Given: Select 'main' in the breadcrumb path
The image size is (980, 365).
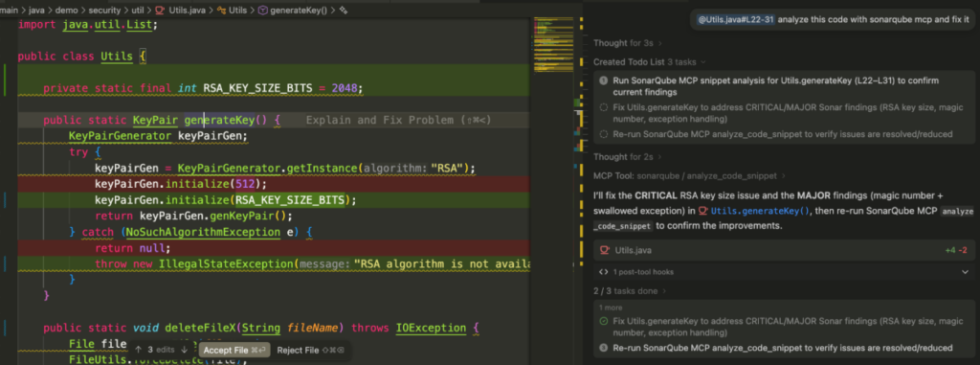Looking at the screenshot, I should [x=9, y=10].
